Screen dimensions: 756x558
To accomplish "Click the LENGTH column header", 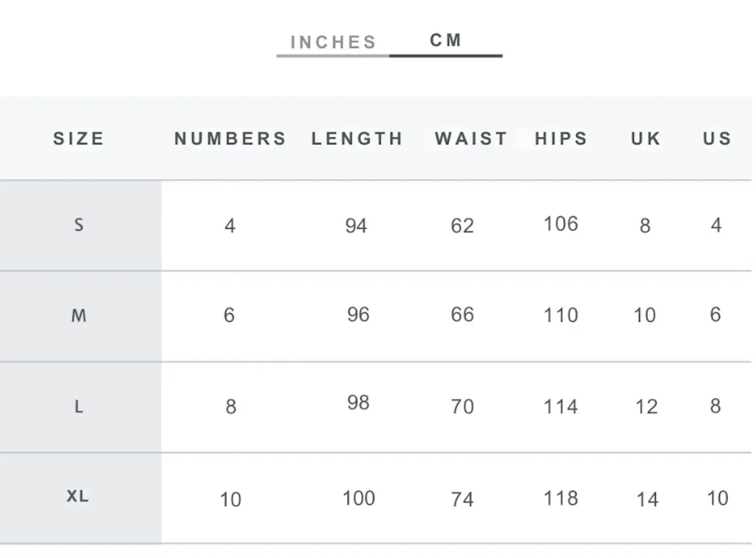I will pos(357,139).
